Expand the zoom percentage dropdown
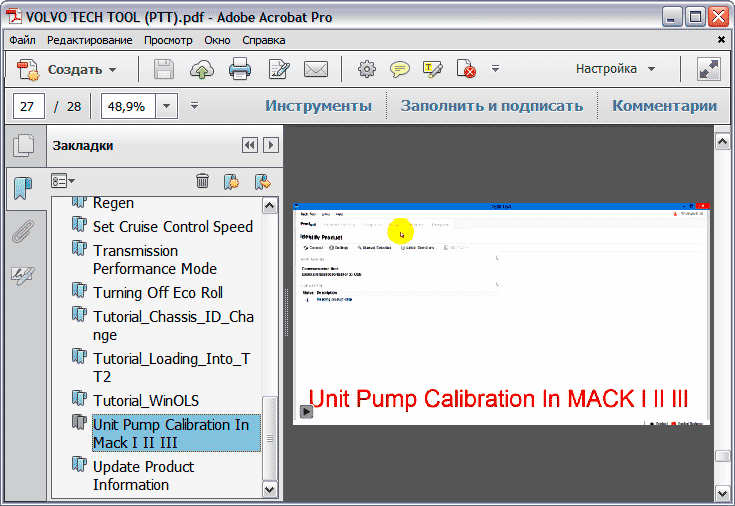Viewport: 735px width, 506px height. [166, 106]
